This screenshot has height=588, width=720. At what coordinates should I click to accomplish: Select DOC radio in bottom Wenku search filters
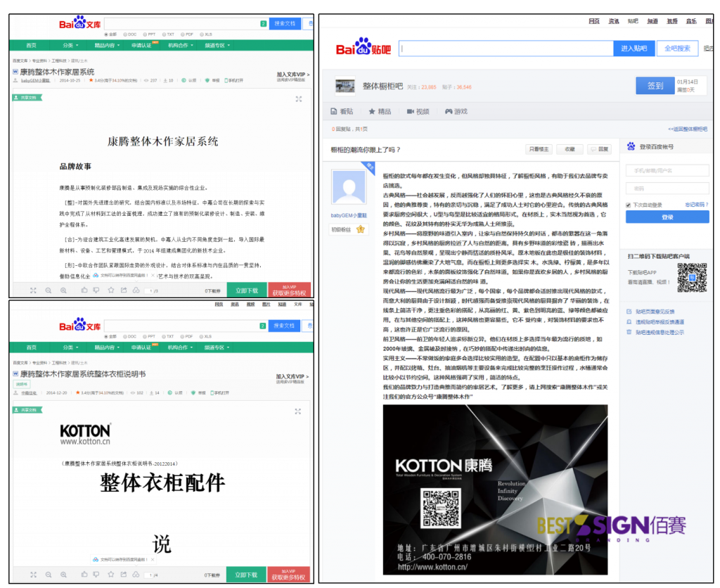click(x=125, y=336)
